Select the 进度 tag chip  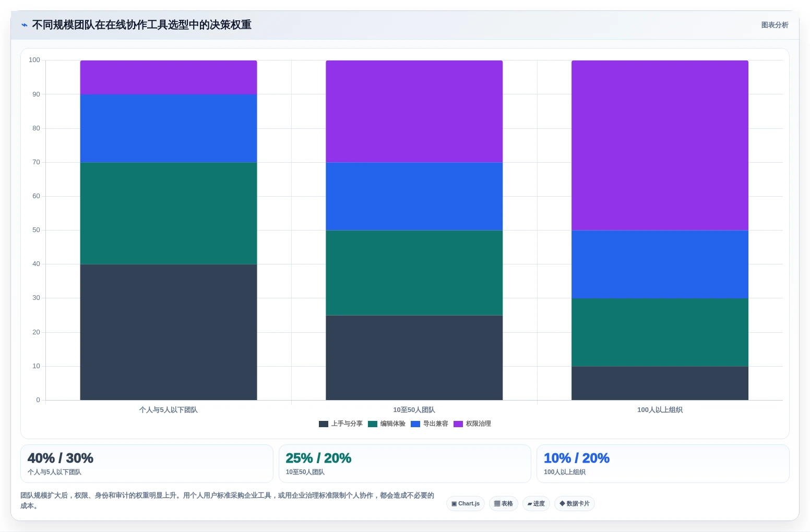[536, 503]
